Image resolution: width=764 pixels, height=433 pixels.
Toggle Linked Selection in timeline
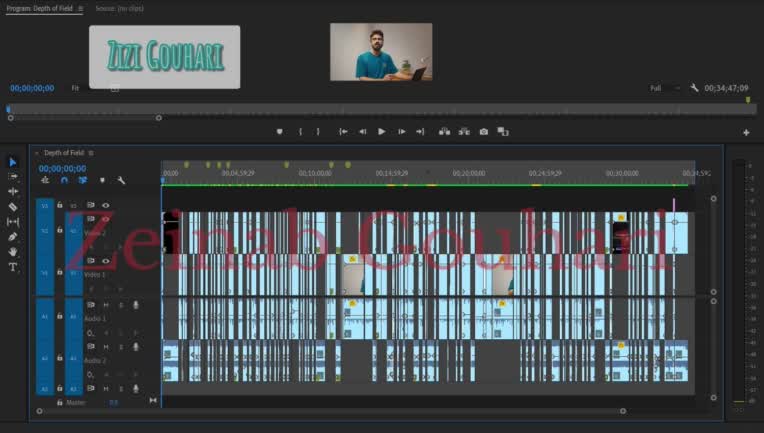(x=83, y=180)
